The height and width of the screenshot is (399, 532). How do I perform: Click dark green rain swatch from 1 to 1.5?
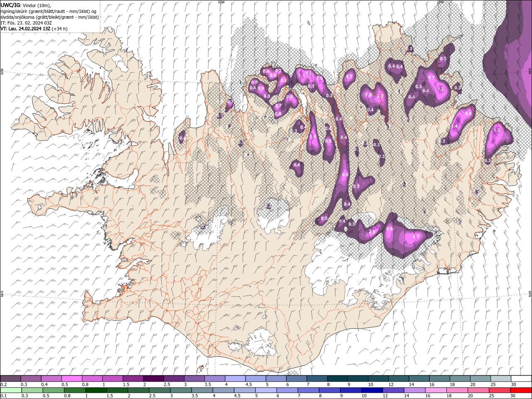(x=96, y=390)
